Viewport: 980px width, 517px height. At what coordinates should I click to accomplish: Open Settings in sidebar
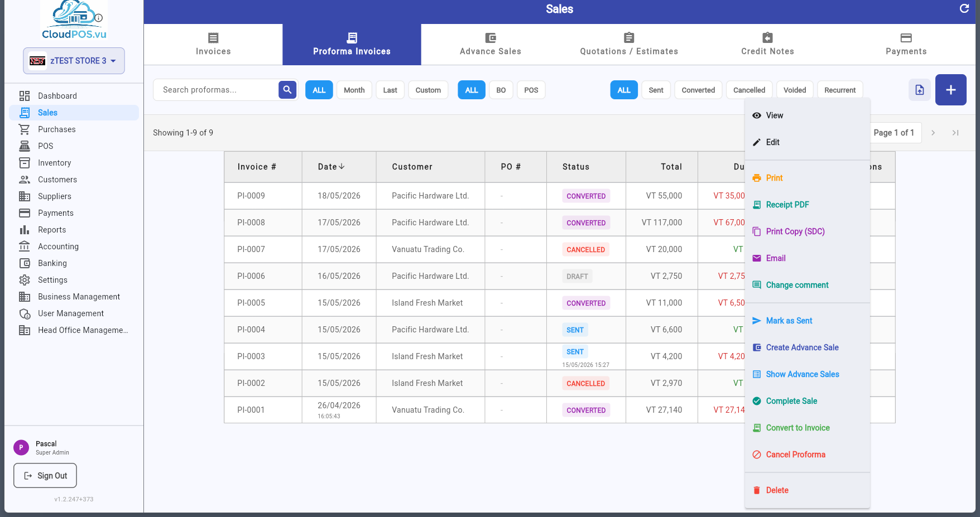click(x=74, y=280)
